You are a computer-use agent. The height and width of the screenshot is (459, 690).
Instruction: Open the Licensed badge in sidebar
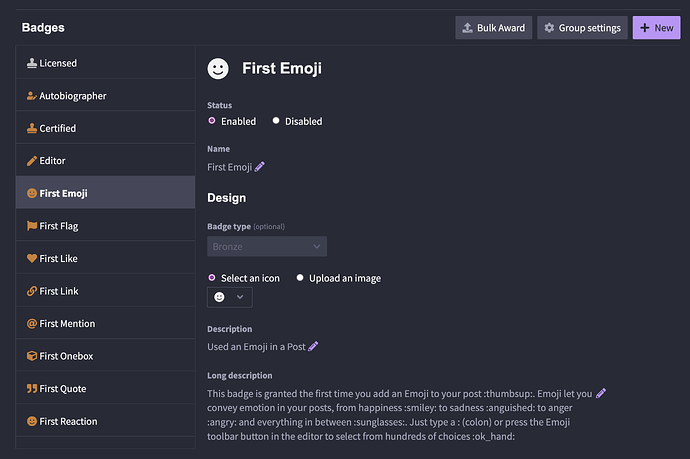pyautogui.click(x=106, y=63)
